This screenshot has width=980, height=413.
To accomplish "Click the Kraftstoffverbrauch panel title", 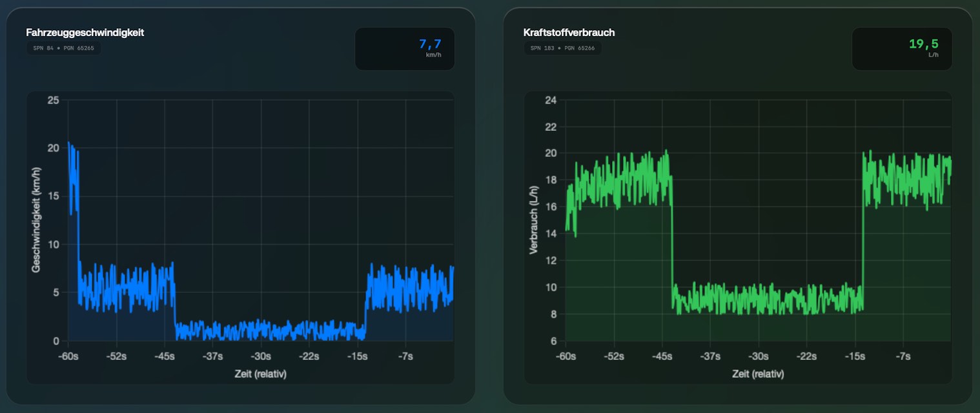I will tap(569, 33).
